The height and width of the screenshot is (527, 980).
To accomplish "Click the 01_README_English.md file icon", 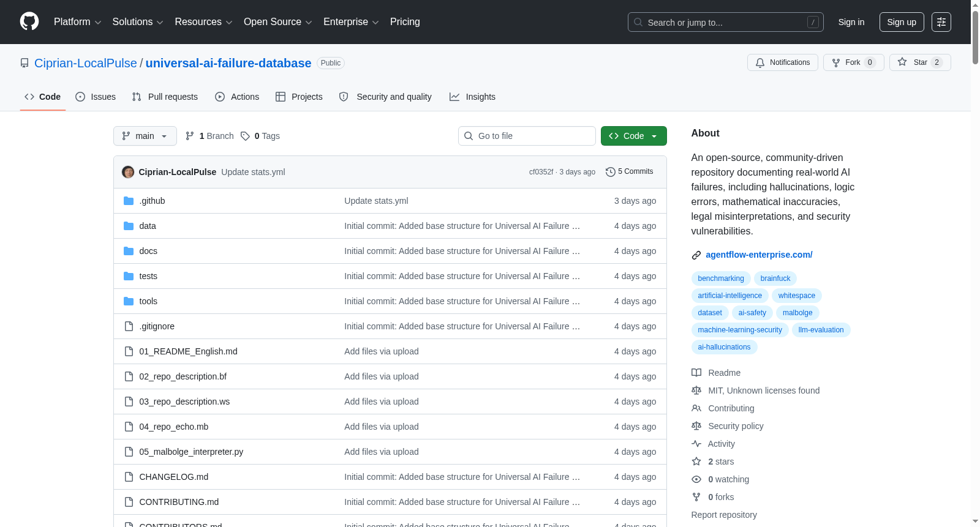I will coord(129,351).
